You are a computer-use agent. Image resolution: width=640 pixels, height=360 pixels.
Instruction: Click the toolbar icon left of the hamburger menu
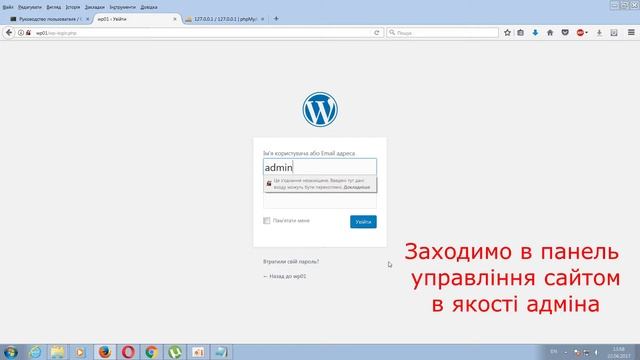tap(614, 33)
